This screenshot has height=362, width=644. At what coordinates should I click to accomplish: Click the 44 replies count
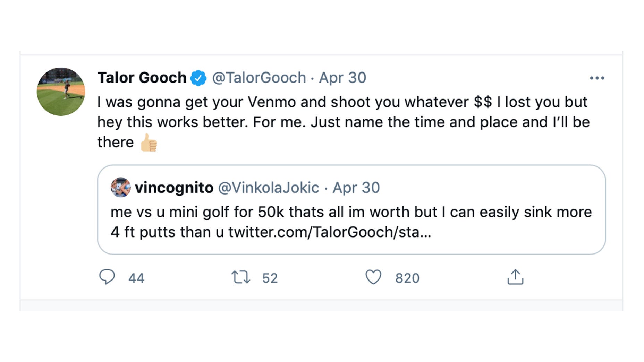pyautogui.click(x=136, y=278)
